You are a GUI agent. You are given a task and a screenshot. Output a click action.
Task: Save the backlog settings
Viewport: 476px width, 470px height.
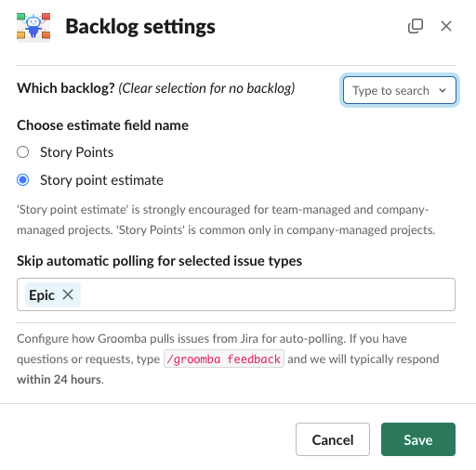click(418, 439)
